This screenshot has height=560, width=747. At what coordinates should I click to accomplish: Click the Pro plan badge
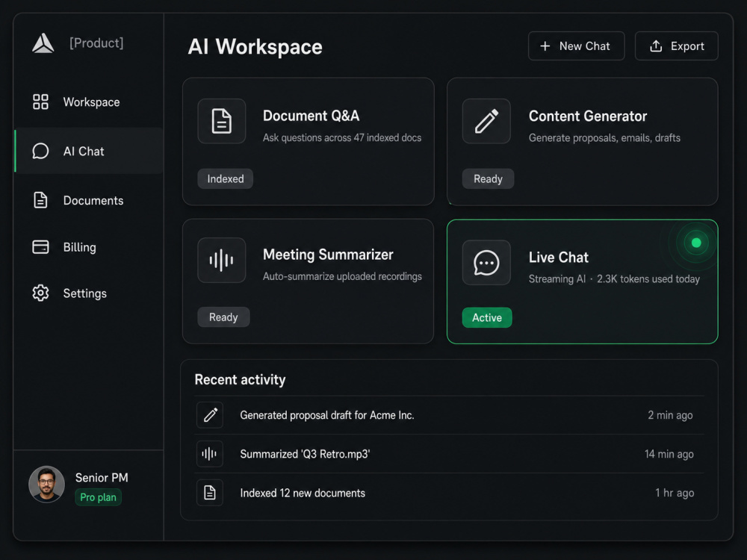98,497
